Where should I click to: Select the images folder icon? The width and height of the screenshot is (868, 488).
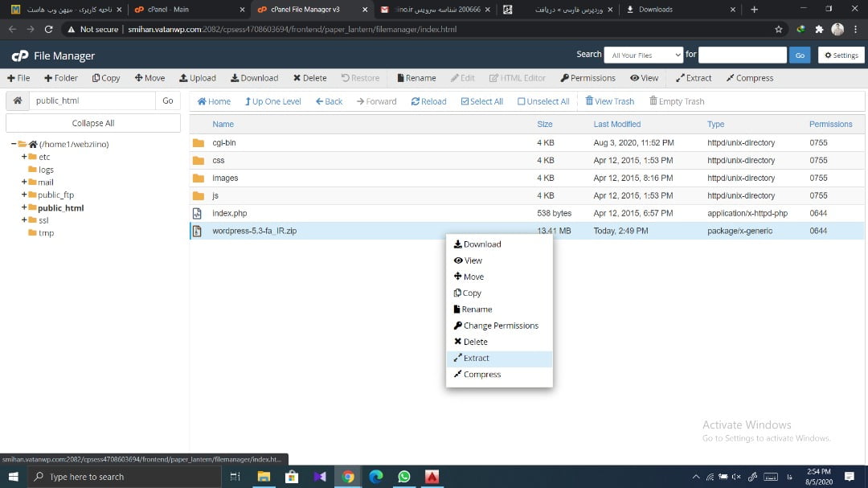point(199,178)
